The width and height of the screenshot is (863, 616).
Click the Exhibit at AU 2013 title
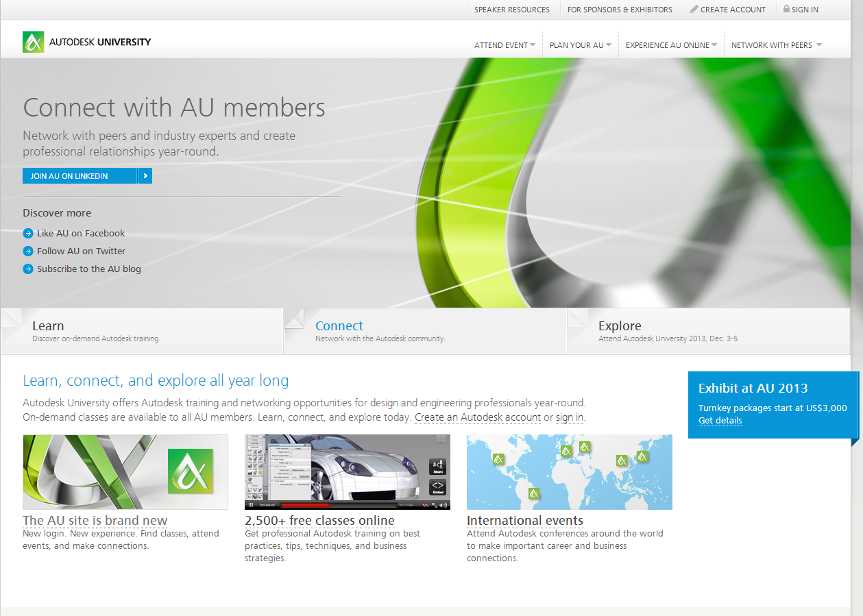pyautogui.click(x=753, y=389)
